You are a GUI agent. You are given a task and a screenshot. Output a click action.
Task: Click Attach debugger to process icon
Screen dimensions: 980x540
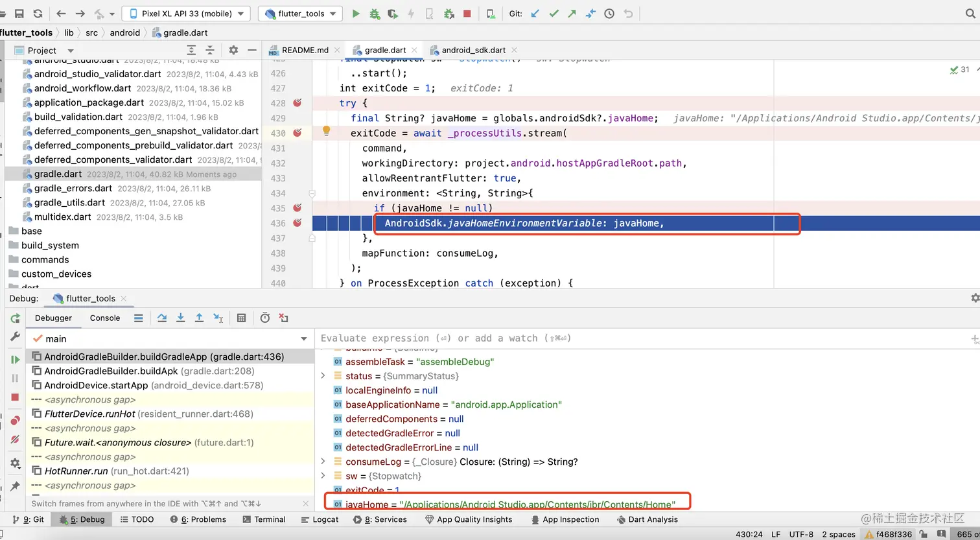[x=449, y=13]
